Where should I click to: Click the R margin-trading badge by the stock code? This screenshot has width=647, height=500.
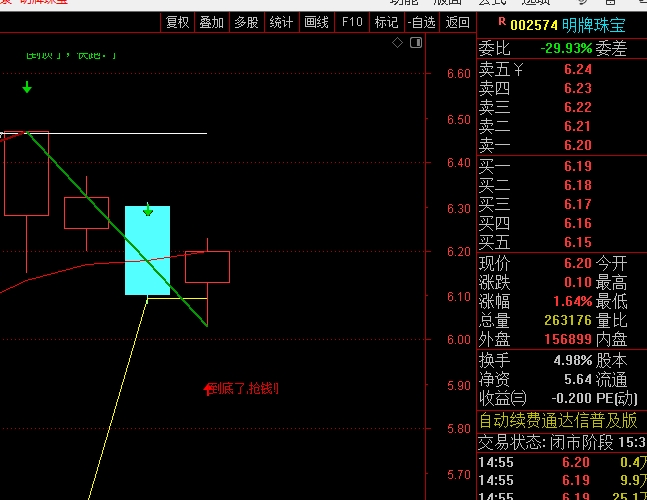click(502, 21)
